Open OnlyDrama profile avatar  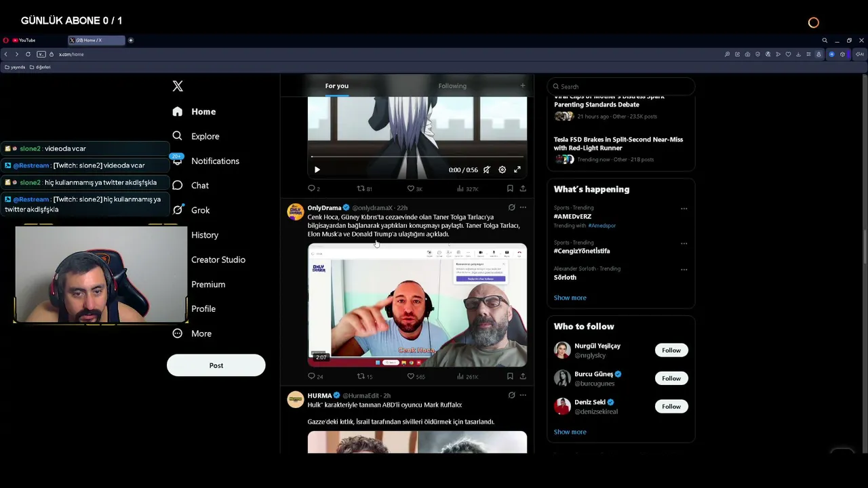pyautogui.click(x=296, y=211)
